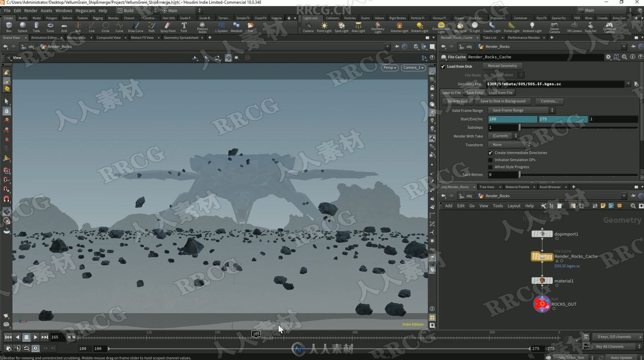Open Valid Frame Range dropdown
The width and height of the screenshot is (644, 360).
click(x=521, y=110)
